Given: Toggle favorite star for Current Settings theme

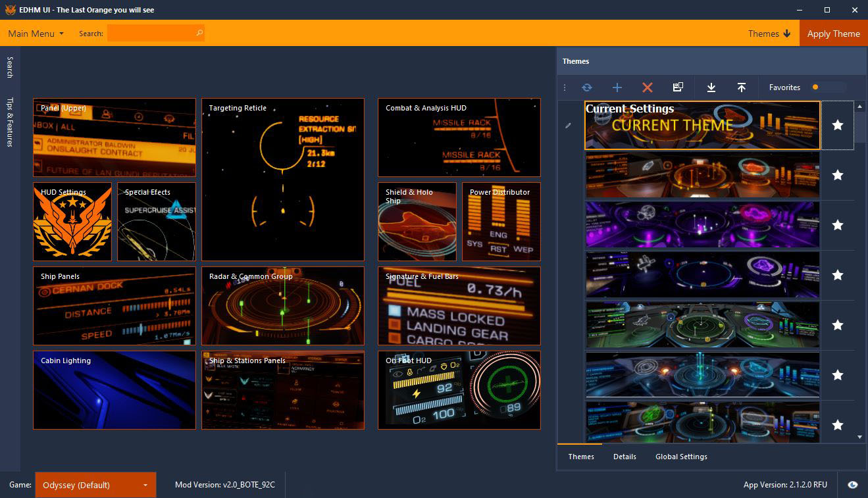Looking at the screenshot, I should (838, 125).
